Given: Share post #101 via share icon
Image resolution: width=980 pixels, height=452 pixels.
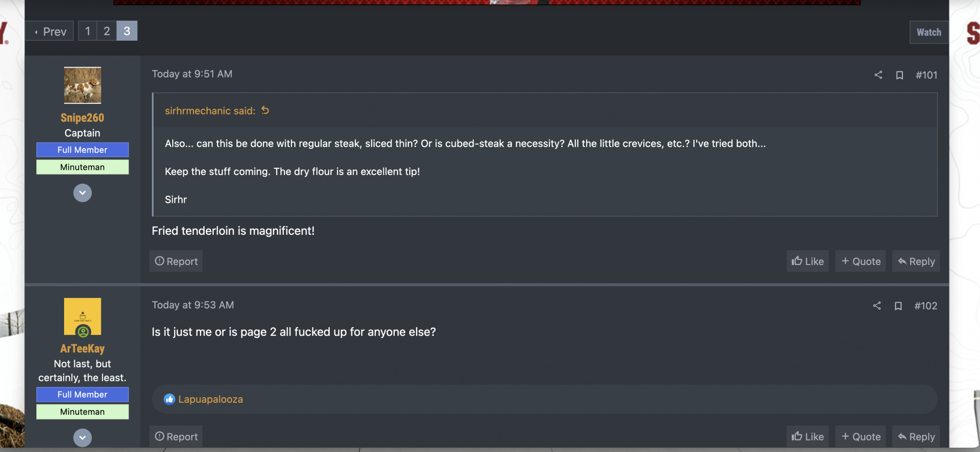Looking at the screenshot, I should [x=878, y=75].
